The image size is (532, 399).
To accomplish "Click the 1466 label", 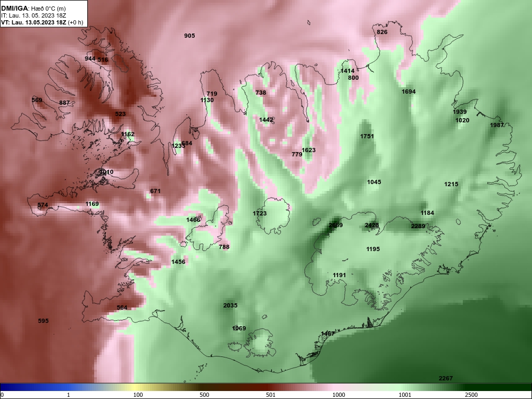I will pos(194,220).
